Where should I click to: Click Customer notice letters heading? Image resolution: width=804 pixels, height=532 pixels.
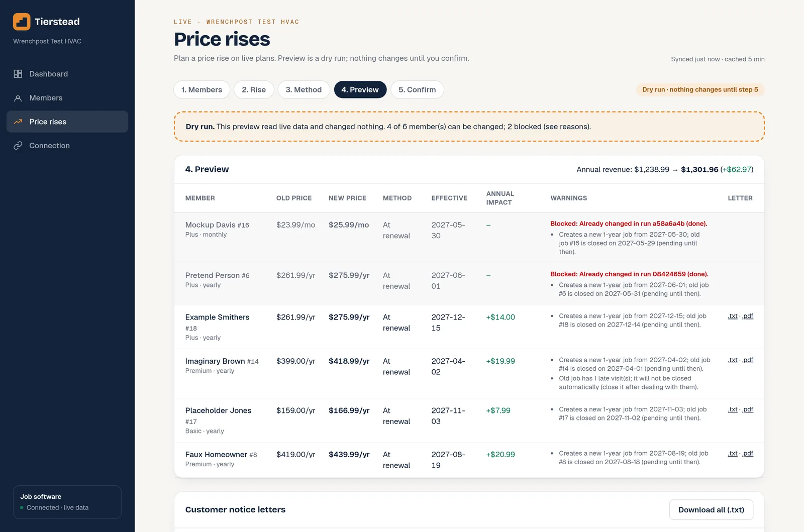(x=235, y=509)
